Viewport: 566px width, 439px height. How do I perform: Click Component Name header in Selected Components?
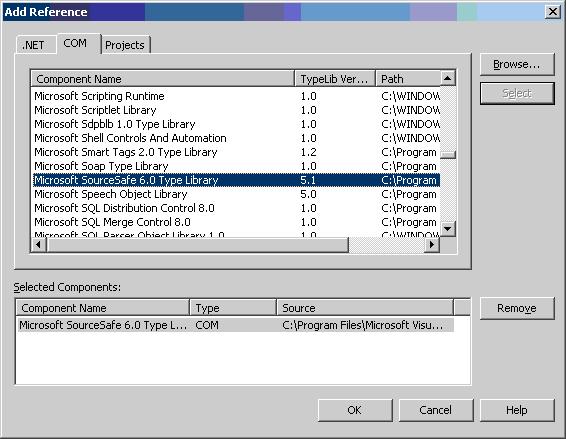pos(103,308)
